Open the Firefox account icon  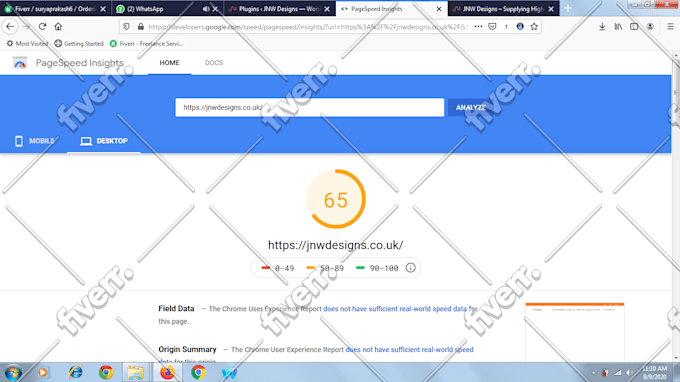[x=650, y=26]
